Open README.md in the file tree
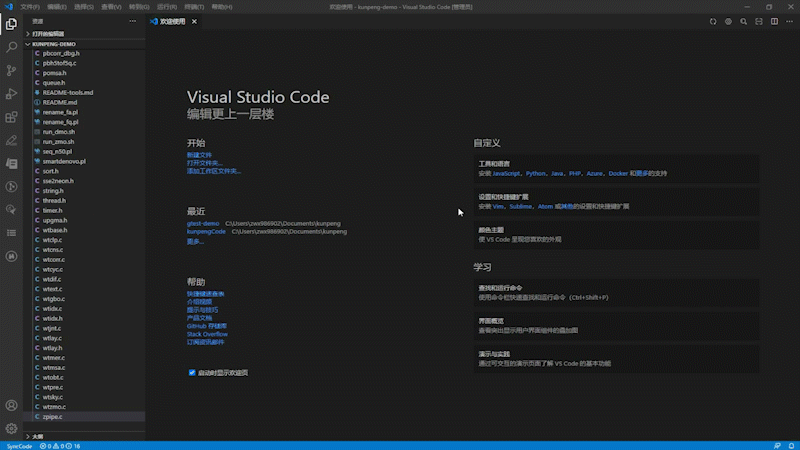The image size is (800, 450). [60, 103]
